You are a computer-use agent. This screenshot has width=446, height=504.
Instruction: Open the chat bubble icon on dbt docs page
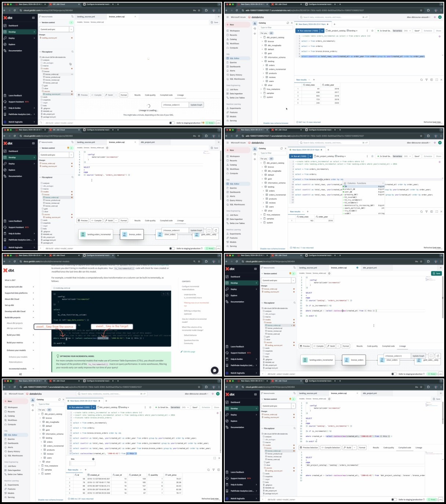[215, 370]
